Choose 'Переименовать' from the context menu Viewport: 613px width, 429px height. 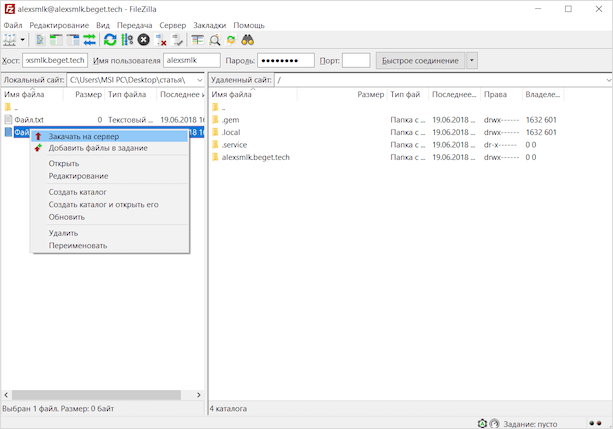78,245
